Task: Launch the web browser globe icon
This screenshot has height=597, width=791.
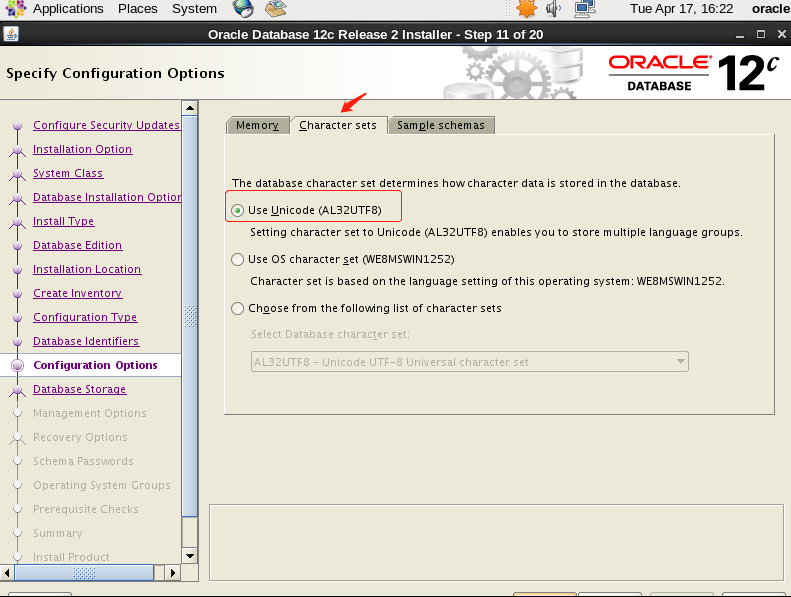Action: click(243, 9)
